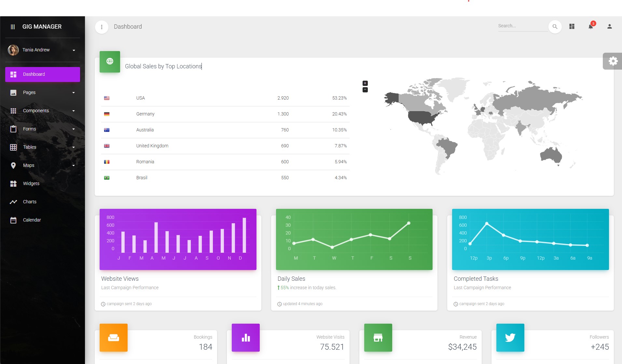Viewport: 622px width, 364px height.
Task: Open the Charts menu item
Action: pyautogui.click(x=43, y=202)
